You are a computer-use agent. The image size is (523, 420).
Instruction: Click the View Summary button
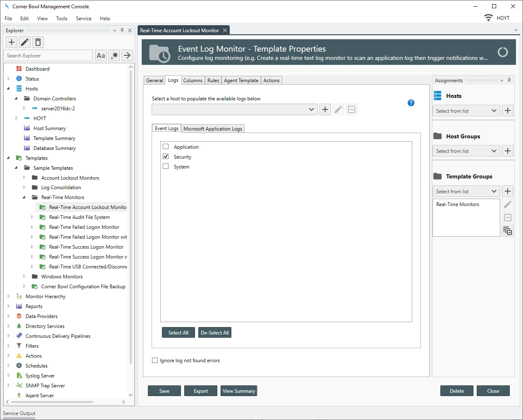coord(239,391)
